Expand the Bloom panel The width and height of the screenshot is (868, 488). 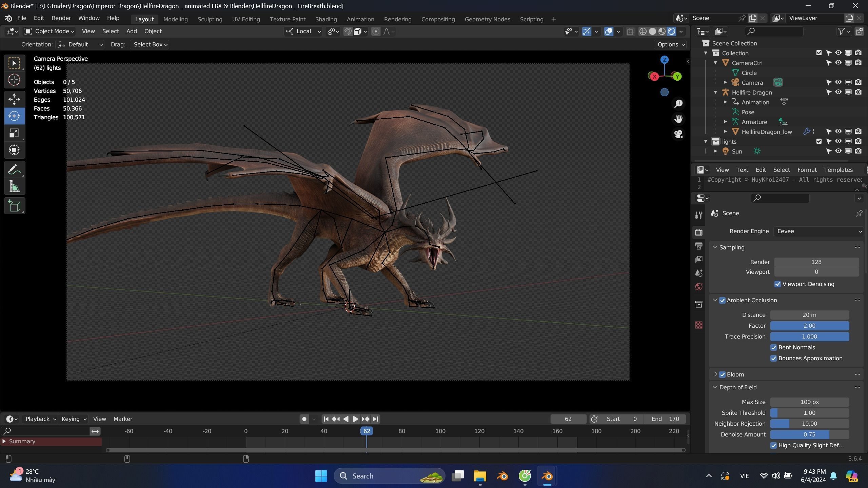(715, 374)
